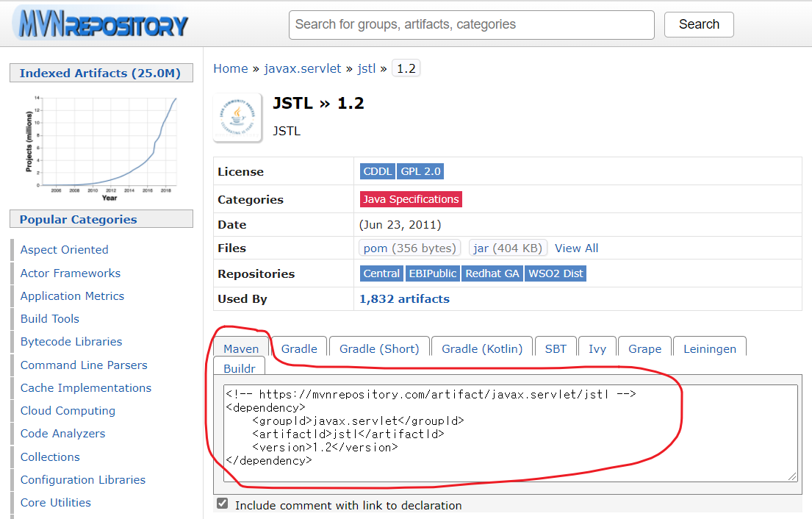The image size is (812, 519).
Task: Open the Actor Frameworks category
Action: [71, 273]
